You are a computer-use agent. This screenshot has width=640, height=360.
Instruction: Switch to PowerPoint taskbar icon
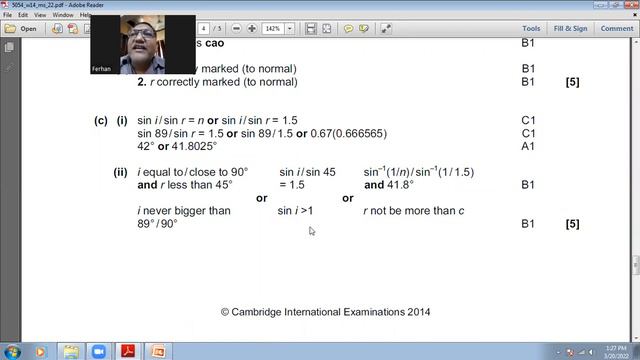point(158,351)
